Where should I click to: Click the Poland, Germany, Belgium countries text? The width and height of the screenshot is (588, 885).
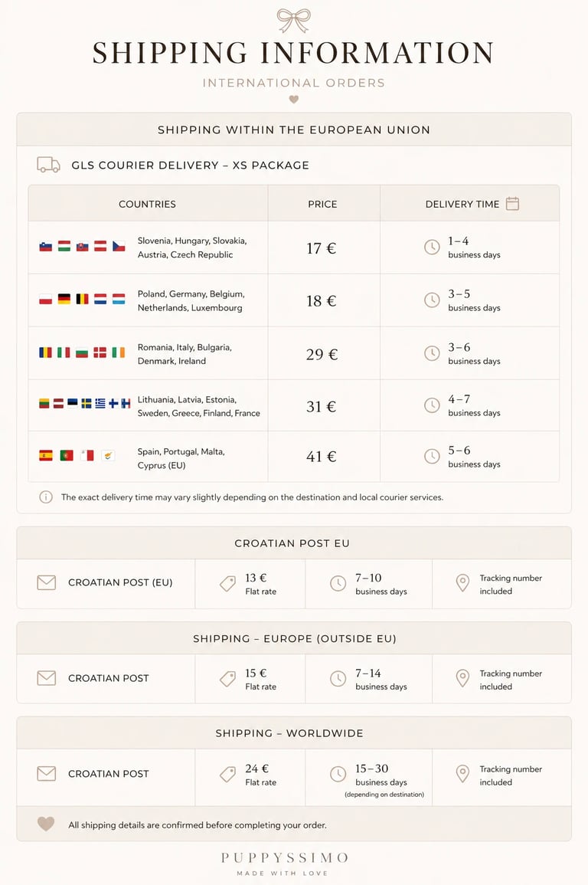click(x=190, y=300)
